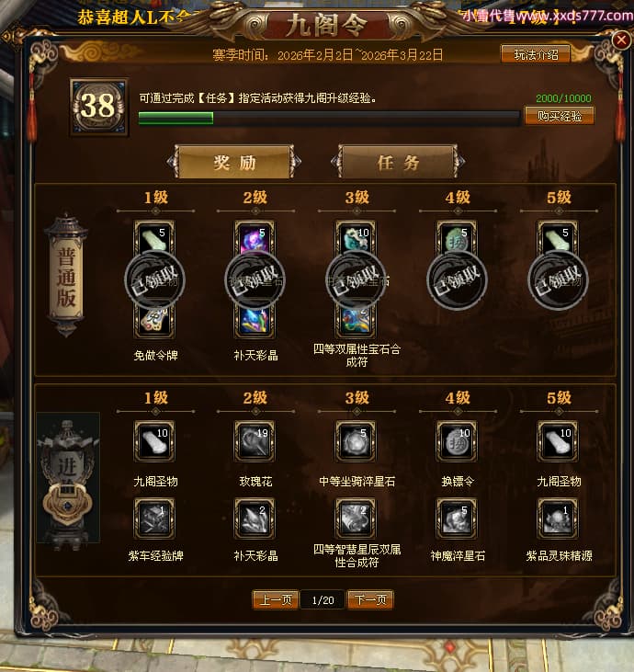The height and width of the screenshot is (672, 634).
Task: Click the green experience progress bar
Action: (x=329, y=119)
